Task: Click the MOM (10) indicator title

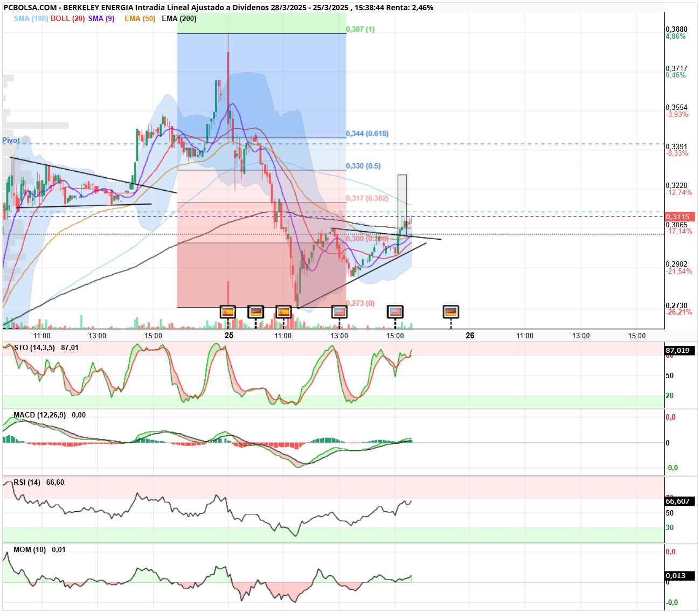Action: (30, 550)
